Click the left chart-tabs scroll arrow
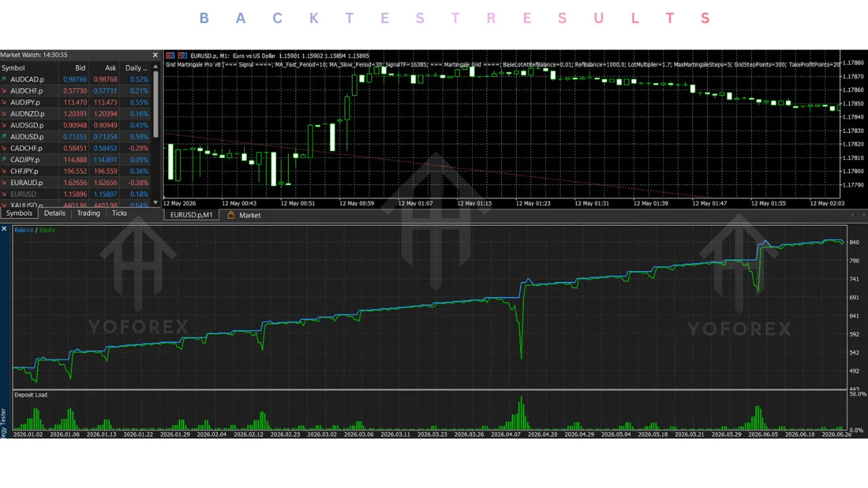The image size is (868, 488). coord(852,215)
